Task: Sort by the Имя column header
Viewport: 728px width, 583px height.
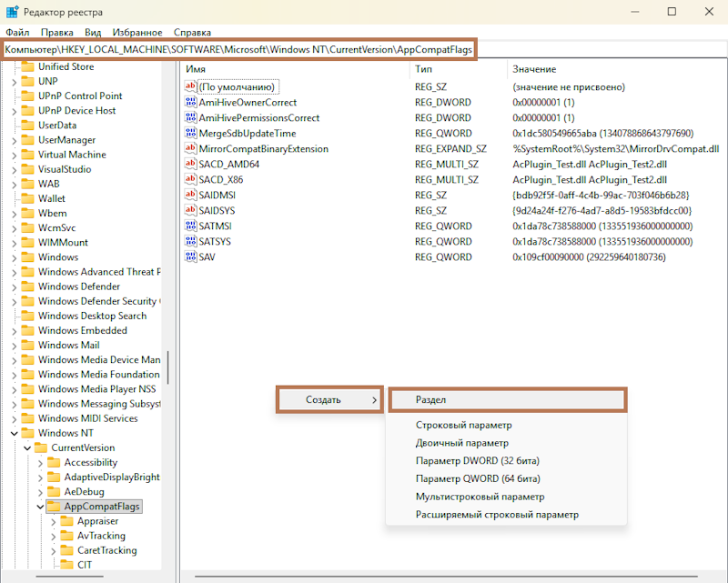Action: 196,69
